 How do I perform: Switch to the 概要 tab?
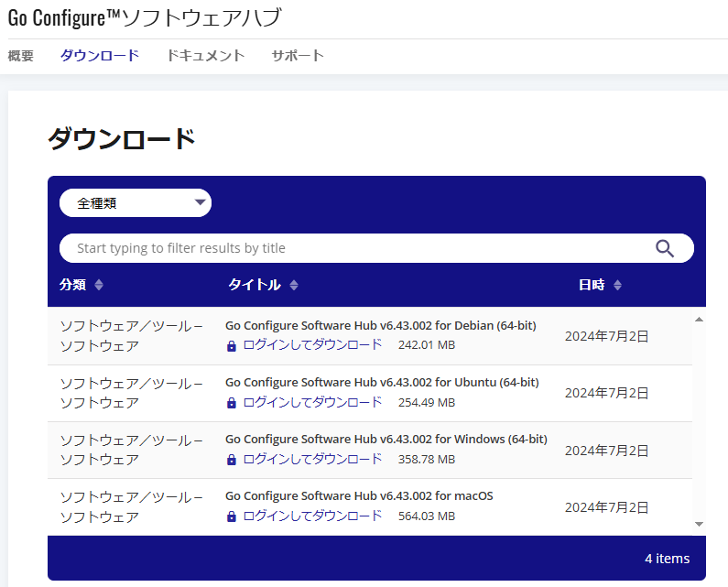pos(21,56)
